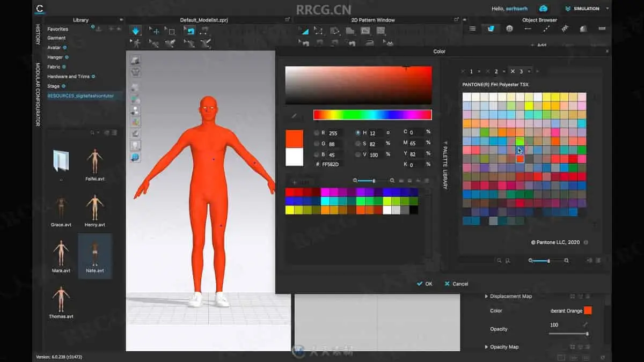644x362 pixels.
Task: Click the blue globe icon in 3D viewport
Action: (136, 157)
